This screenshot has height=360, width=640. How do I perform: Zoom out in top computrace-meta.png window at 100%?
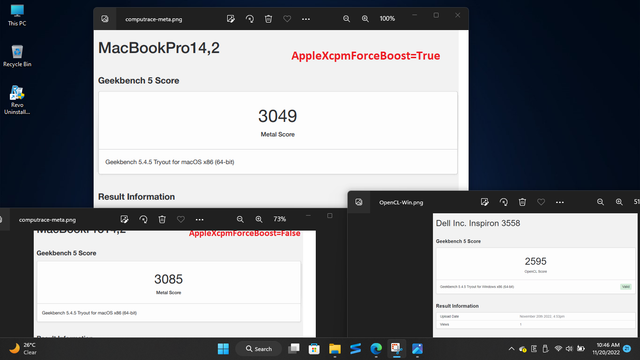[x=346, y=19]
